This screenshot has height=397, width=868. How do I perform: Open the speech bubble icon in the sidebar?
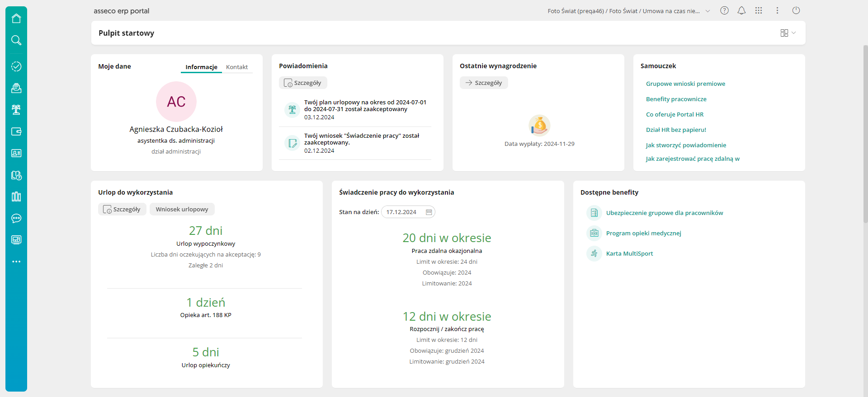tap(16, 218)
